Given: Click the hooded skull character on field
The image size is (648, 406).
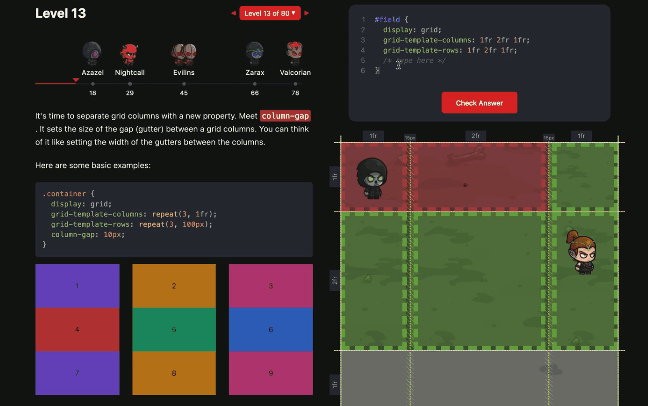Looking at the screenshot, I should tap(372, 178).
